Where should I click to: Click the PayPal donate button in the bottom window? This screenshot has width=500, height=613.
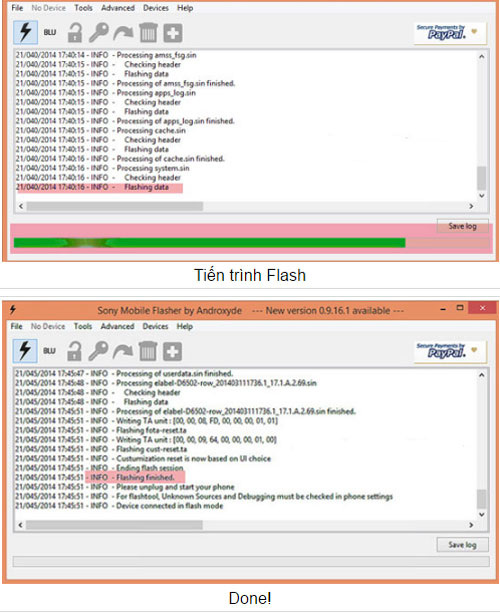coord(450,351)
